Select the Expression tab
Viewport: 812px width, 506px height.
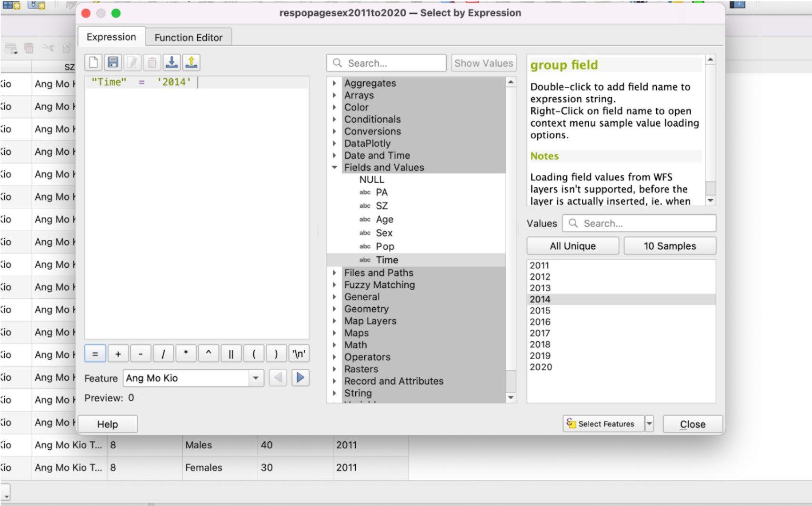click(111, 37)
